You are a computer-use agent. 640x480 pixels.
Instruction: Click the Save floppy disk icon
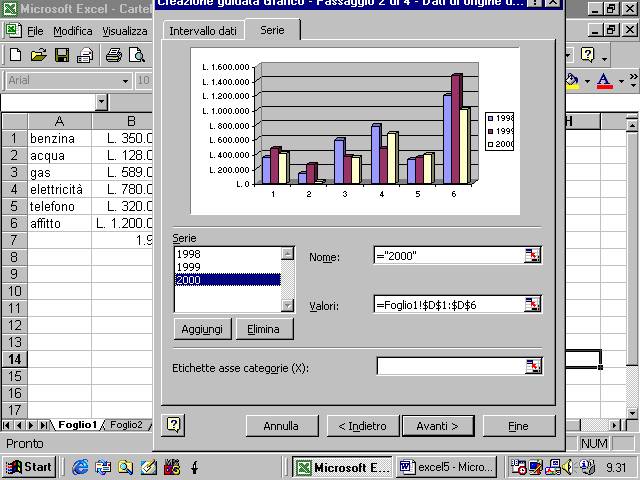(61, 55)
